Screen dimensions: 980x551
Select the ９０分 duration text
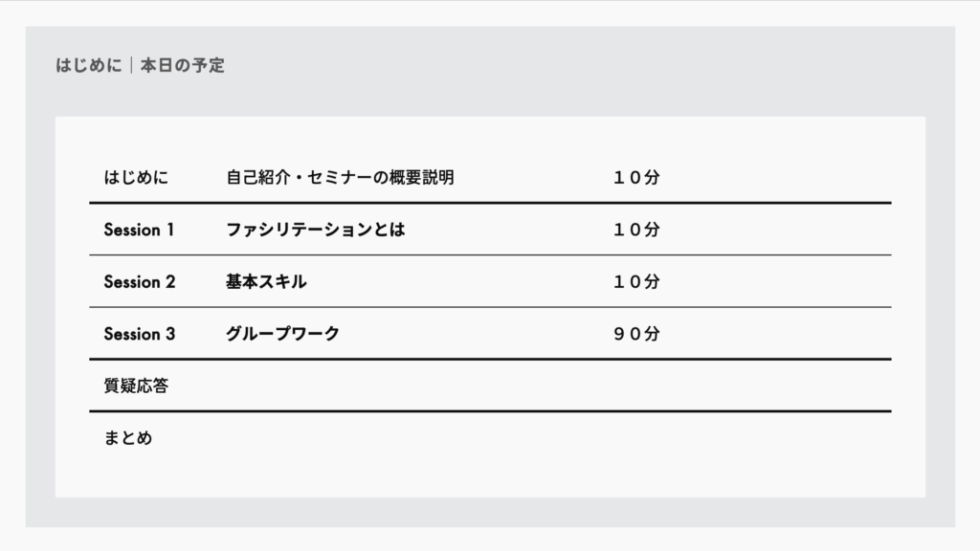pyautogui.click(x=636, y=334)
